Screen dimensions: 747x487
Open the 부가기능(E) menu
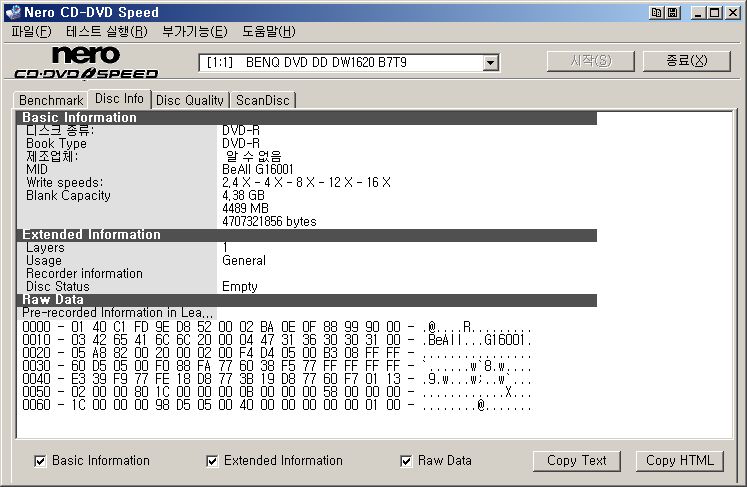(x=195, y=31)
